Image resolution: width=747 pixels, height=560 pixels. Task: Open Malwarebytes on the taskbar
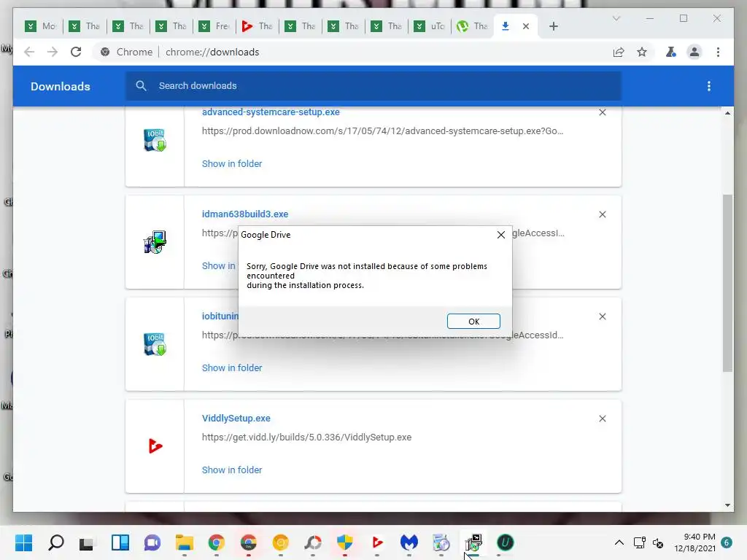click(409, 542)
